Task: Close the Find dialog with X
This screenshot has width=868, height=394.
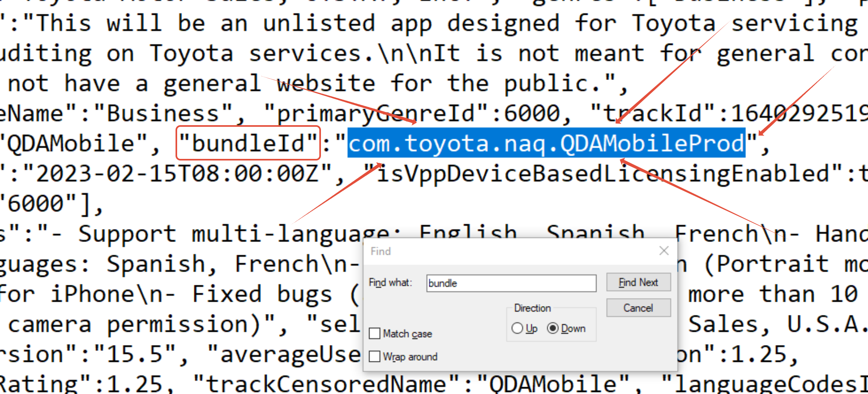Action: coord(664,251)
